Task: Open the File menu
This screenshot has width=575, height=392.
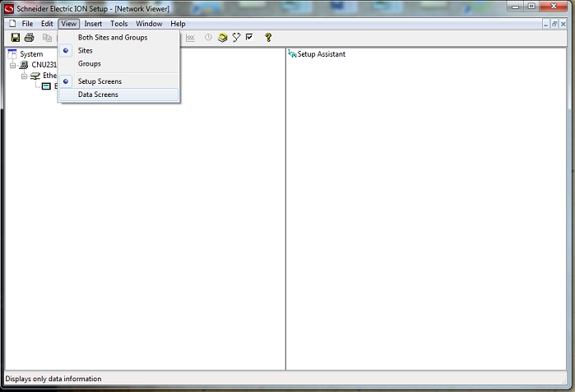Action: point(27,24)
